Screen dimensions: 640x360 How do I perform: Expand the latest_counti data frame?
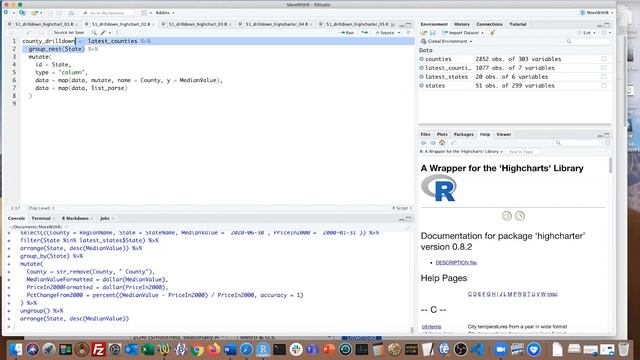(422, 68)
